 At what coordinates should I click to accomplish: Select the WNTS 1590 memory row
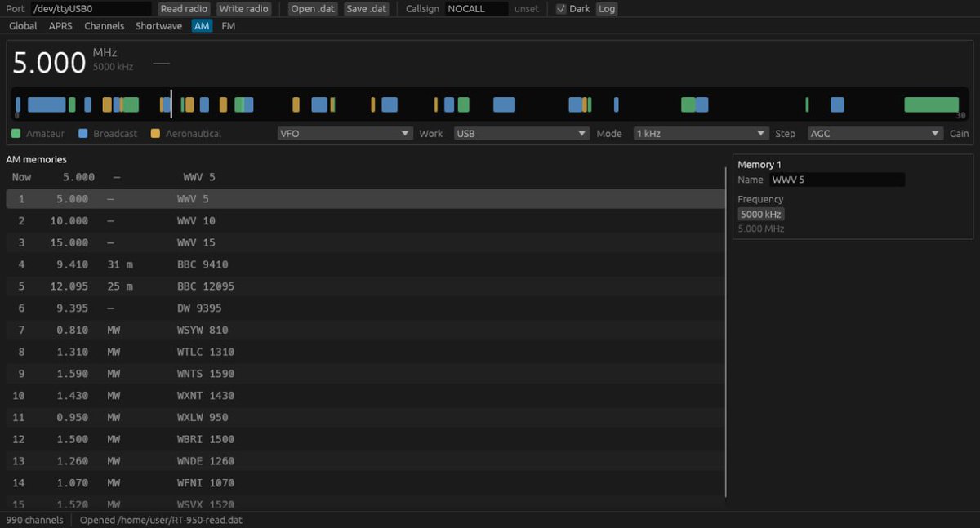click(x=365, y=374)
